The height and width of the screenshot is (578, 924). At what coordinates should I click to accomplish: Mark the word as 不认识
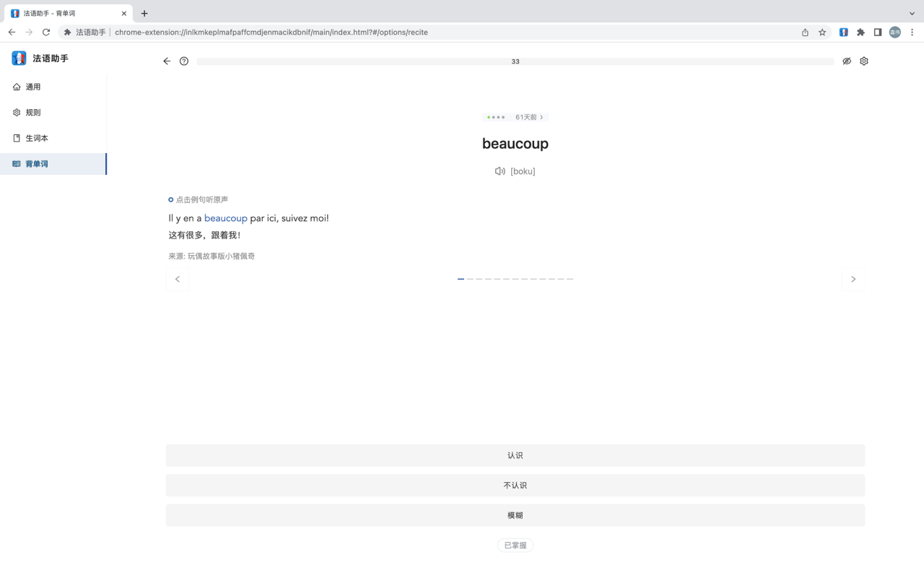[x=515, y=486]
